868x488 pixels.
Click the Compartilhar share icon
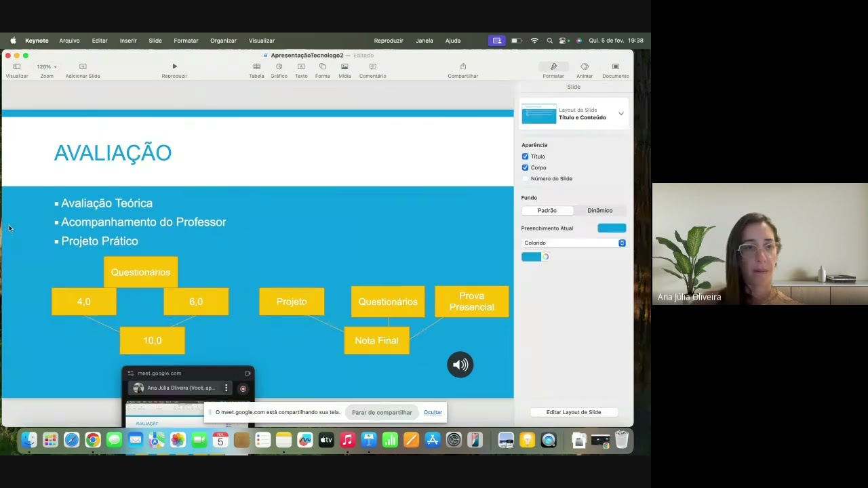click(x=463, y=66)
